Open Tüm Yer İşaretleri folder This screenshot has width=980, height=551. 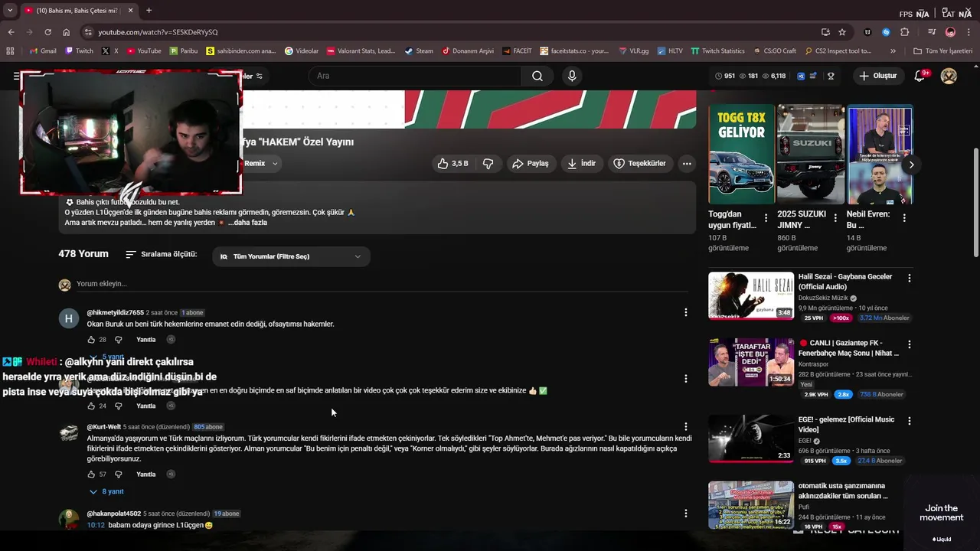tap(942, 51)
